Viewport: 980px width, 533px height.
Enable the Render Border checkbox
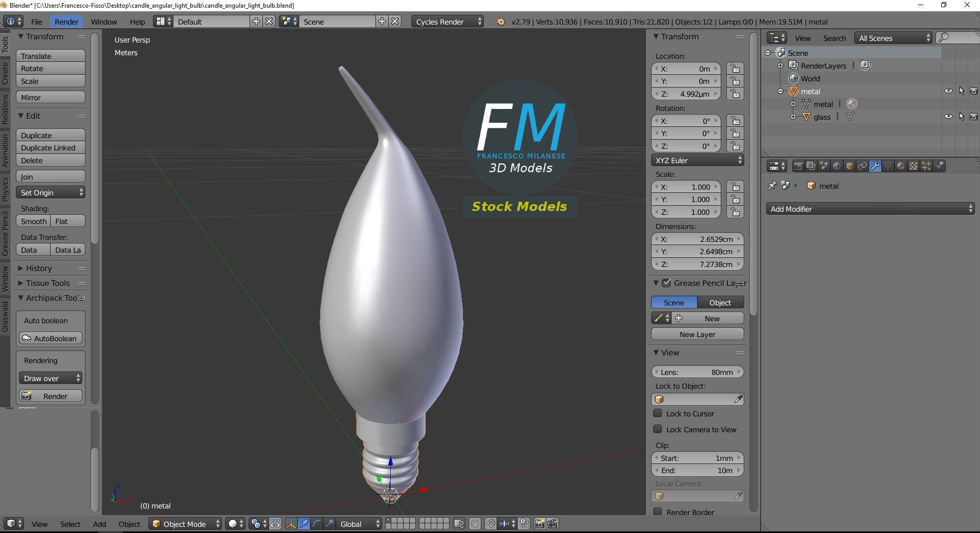tap(658, 512)
